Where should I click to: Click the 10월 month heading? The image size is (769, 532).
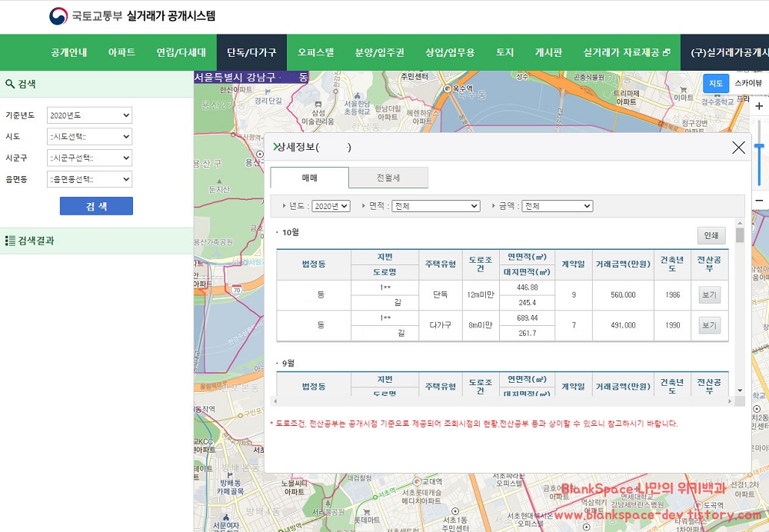(x=291, y=232)
